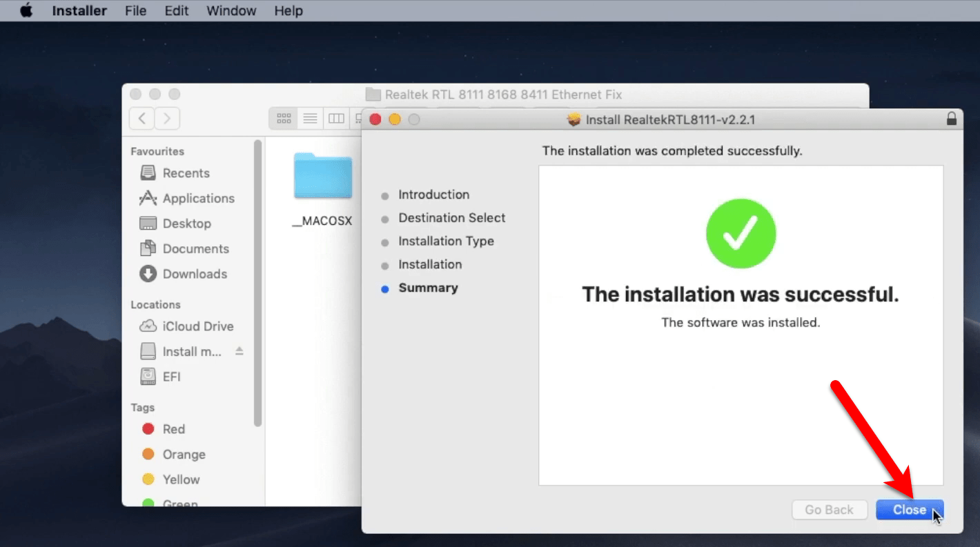Open the Window menu
The width and height of the screenshot is (980, 547).
[231, 11]
